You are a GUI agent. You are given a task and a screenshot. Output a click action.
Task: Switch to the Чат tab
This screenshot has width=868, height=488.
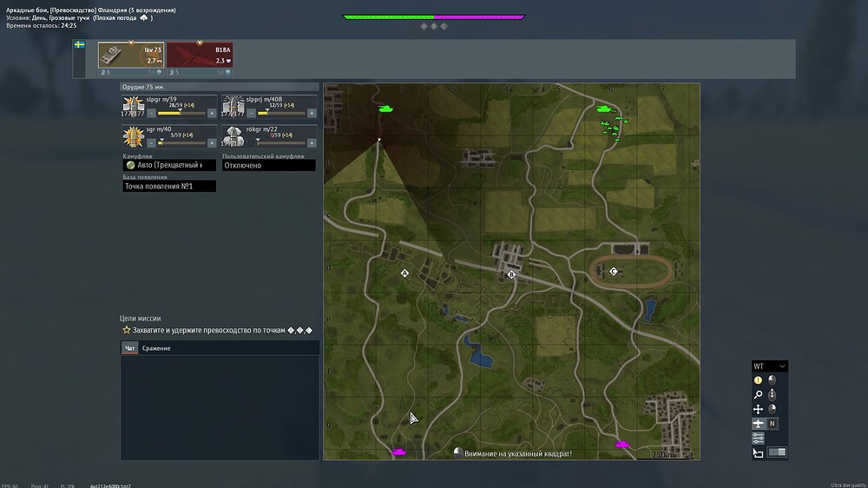129,348
